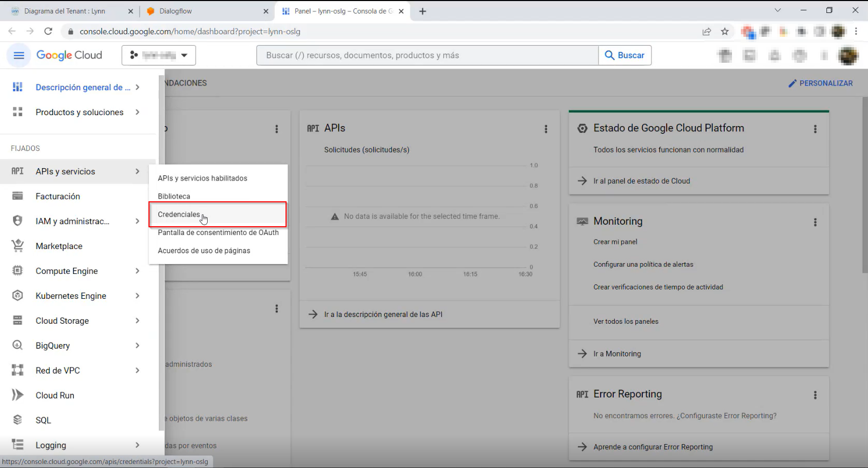The width and height of the screenshot is (868, 468).
Task: Click the Facturación billing icon
Action: coord(18,196)
